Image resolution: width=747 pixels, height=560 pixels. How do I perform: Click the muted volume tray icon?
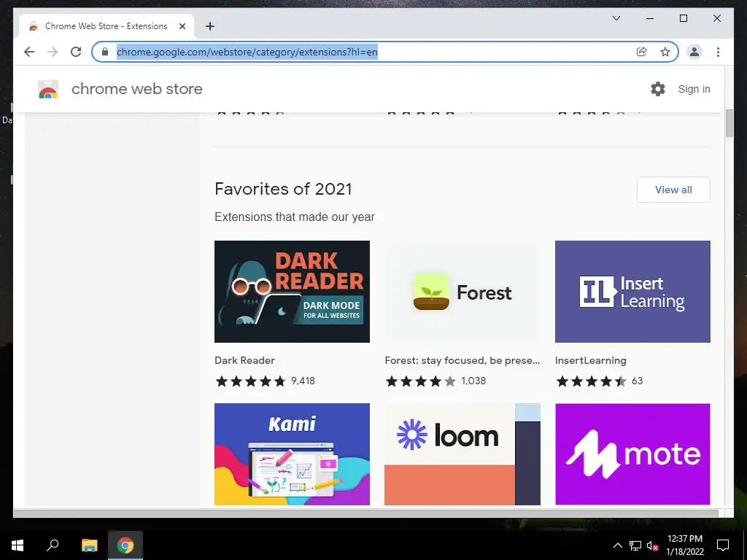pyautogui.click(x=653, y=545)
